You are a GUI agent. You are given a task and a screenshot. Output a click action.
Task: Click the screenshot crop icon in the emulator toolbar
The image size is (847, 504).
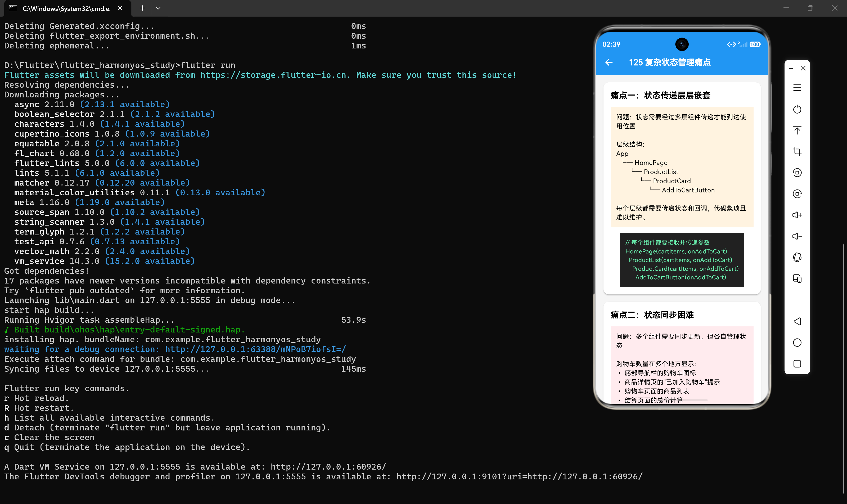(x=797, y=151)
